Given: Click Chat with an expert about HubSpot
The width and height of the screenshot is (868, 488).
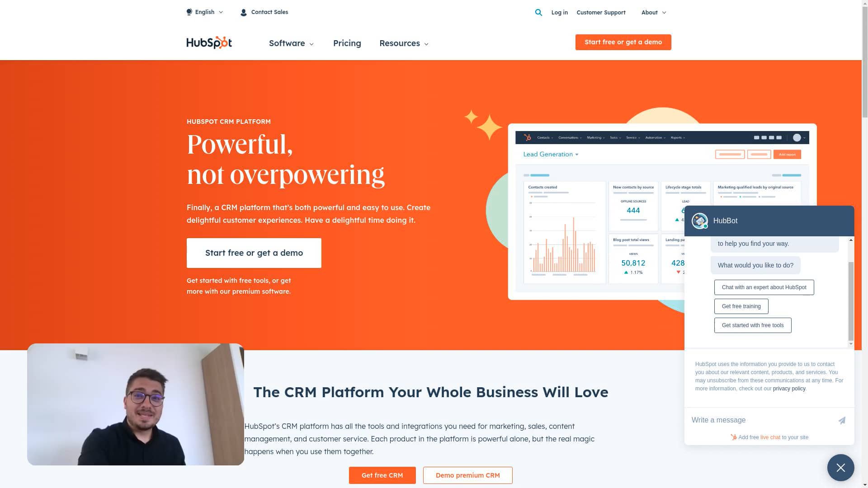Looking at the screenshot, I should [764, 287].
